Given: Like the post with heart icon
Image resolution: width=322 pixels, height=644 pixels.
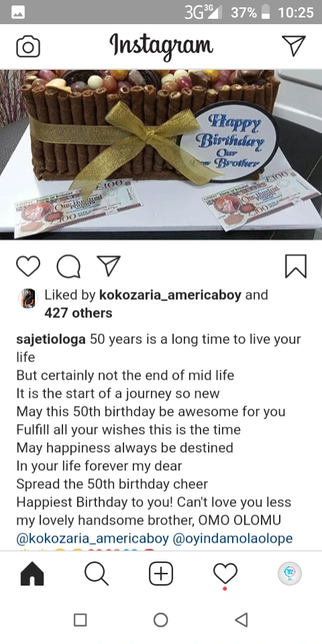Looking at the screenshot, I should click(28, 266).
